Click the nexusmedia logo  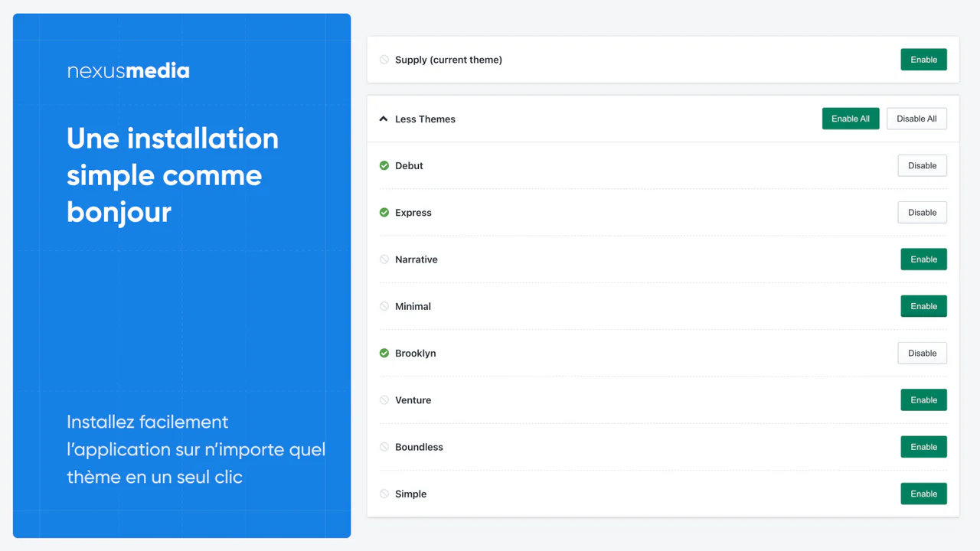(128, 71)
